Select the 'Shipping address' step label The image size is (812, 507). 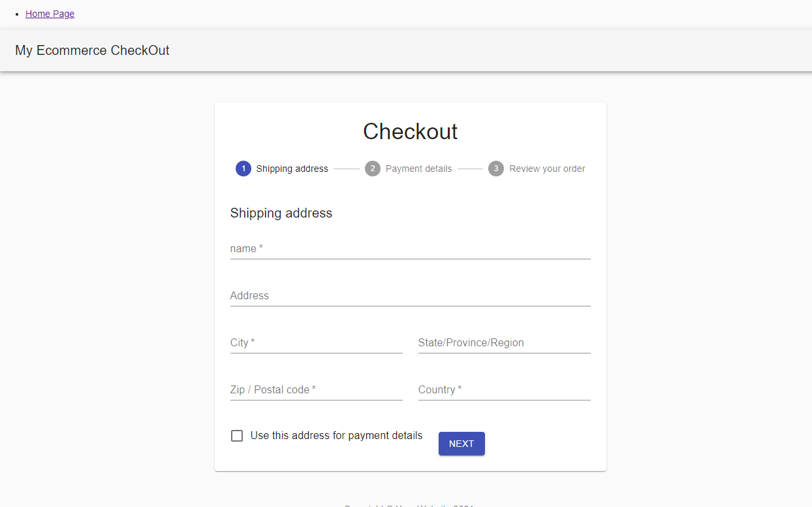pyautogui.click(x=292, y=169)
